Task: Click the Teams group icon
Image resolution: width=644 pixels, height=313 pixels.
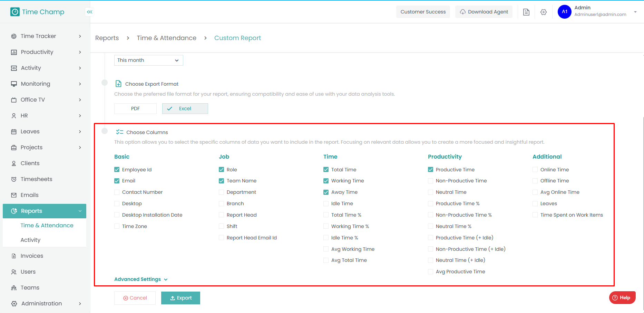Action: pyautogui.click(x=14, y=288)
